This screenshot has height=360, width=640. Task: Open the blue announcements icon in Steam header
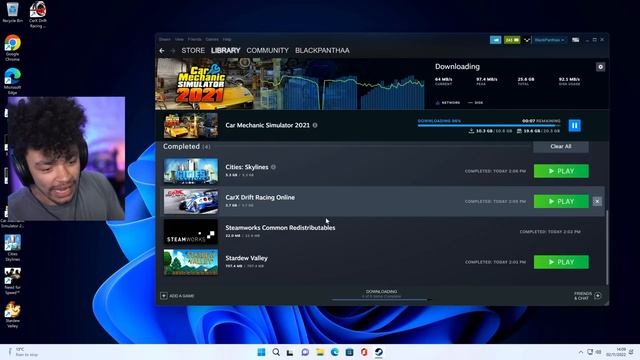pos(496,40)
